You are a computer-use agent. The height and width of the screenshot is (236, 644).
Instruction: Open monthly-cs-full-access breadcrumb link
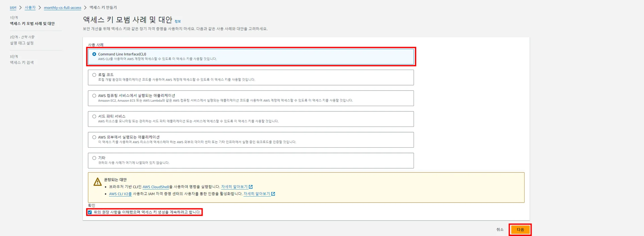pyautogui.click(x=62, y=8)
